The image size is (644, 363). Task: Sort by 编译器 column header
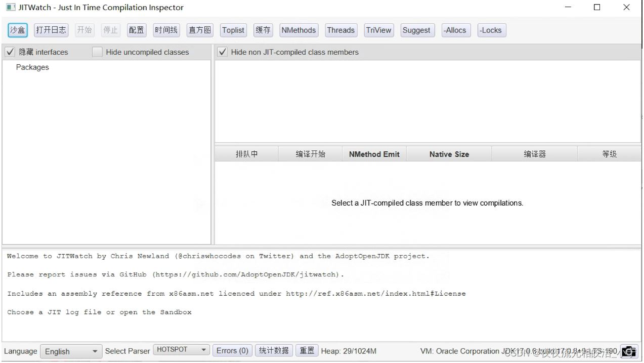[534, 154]
